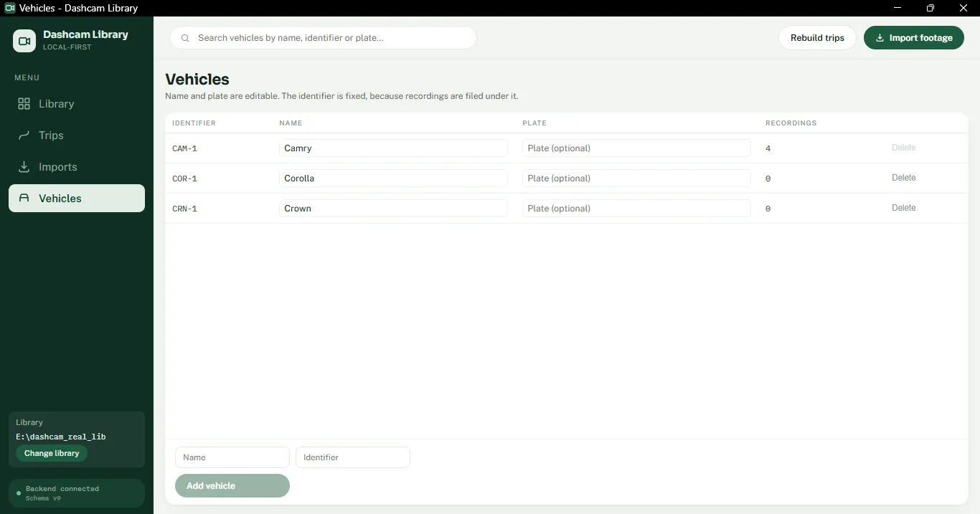Select the Vehicles menu item
The width and height of the screenshot is (980, 514).
(77, 199)
